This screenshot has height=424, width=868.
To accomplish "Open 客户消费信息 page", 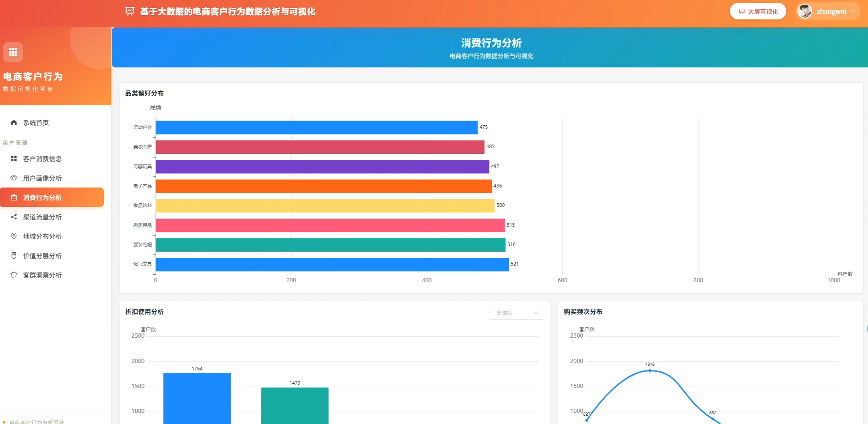I will (x=52, y=158).
